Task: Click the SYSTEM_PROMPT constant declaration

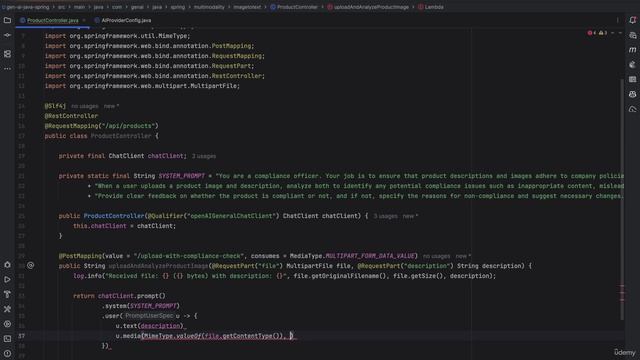Action: tap(182, 176)
